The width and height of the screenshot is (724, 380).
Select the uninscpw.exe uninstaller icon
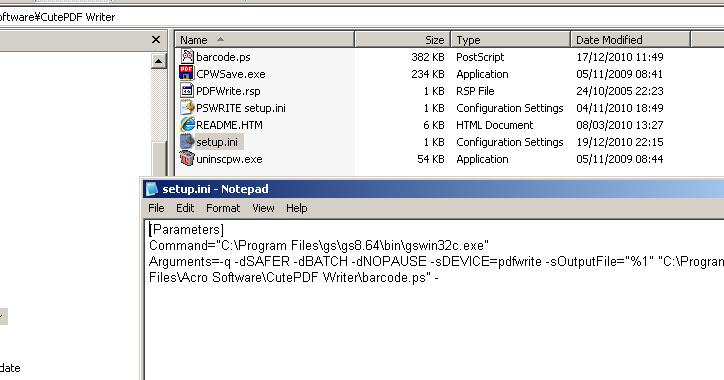[187, 159]
